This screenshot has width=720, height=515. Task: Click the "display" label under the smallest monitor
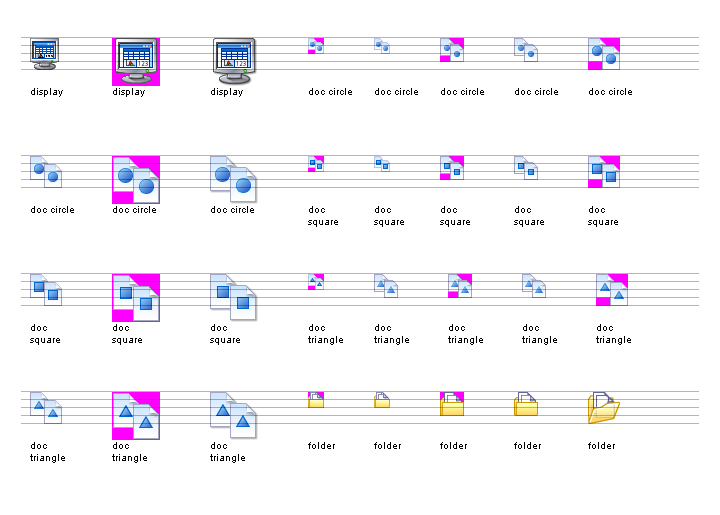[46, 92]
